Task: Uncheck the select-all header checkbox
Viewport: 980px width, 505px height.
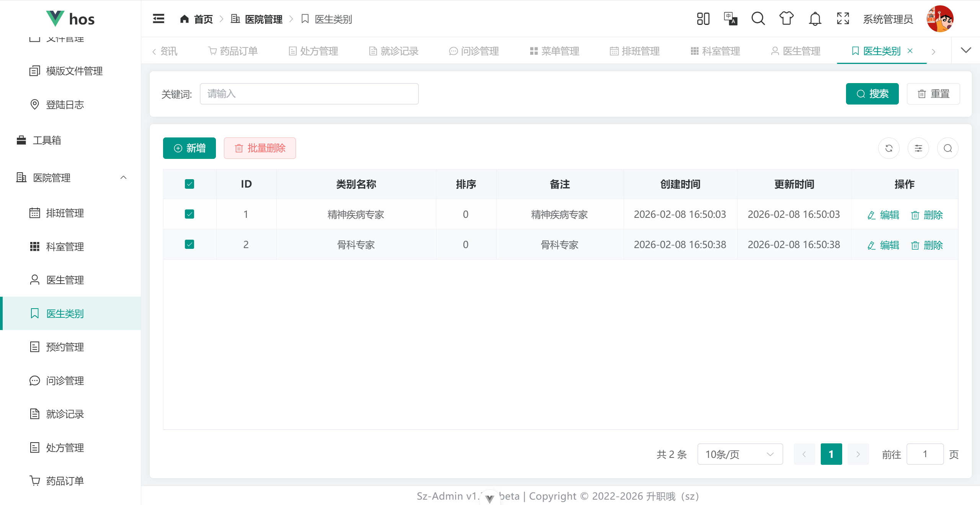Action: 189,184
